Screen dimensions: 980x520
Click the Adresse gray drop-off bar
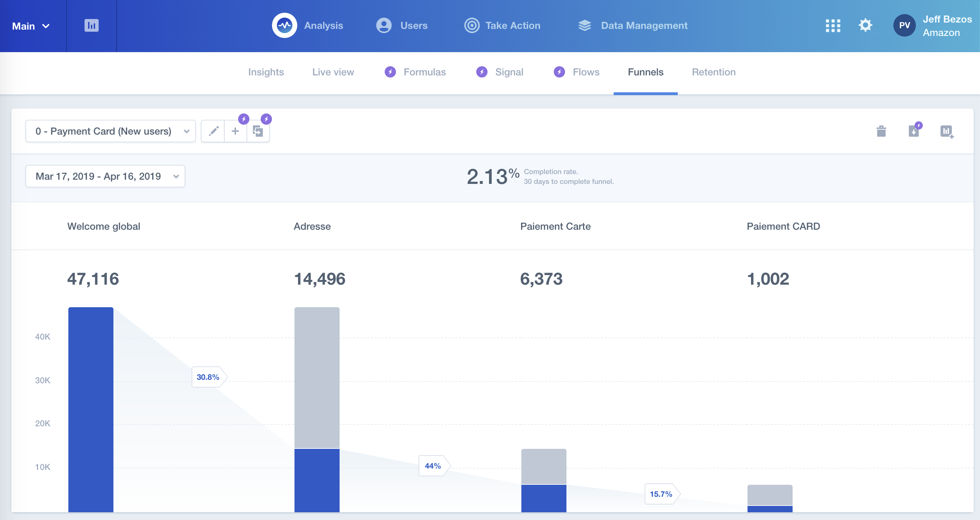pyautogui.click(x=317, y=377)
